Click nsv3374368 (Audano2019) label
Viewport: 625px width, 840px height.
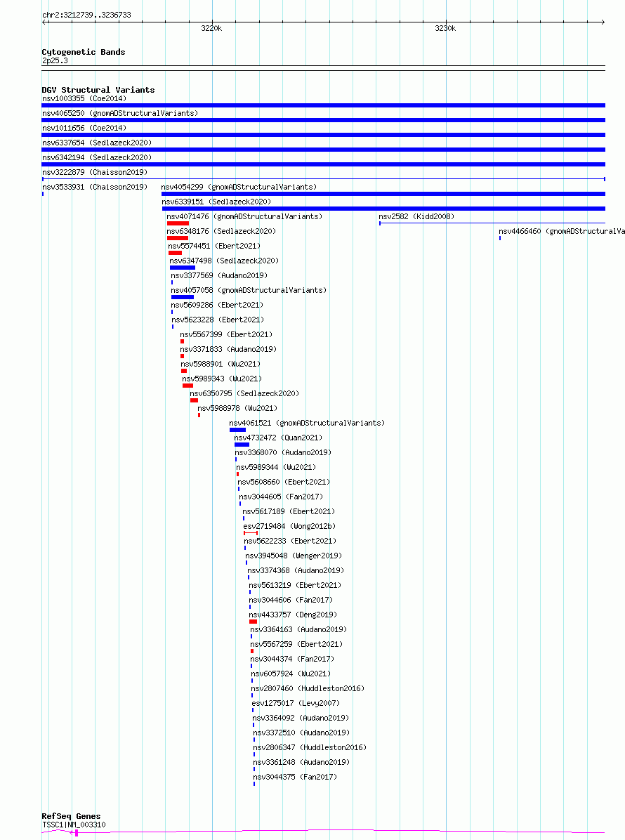click(x=296, y=570)
